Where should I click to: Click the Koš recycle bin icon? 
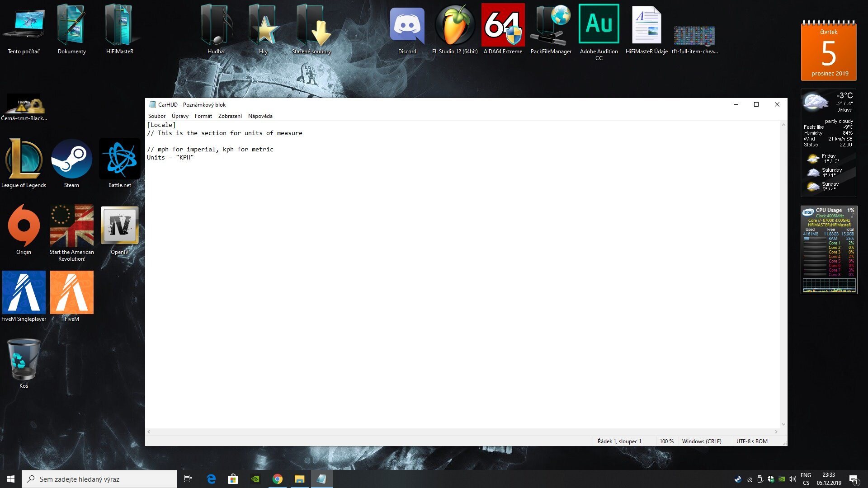[x=24, y=360]
